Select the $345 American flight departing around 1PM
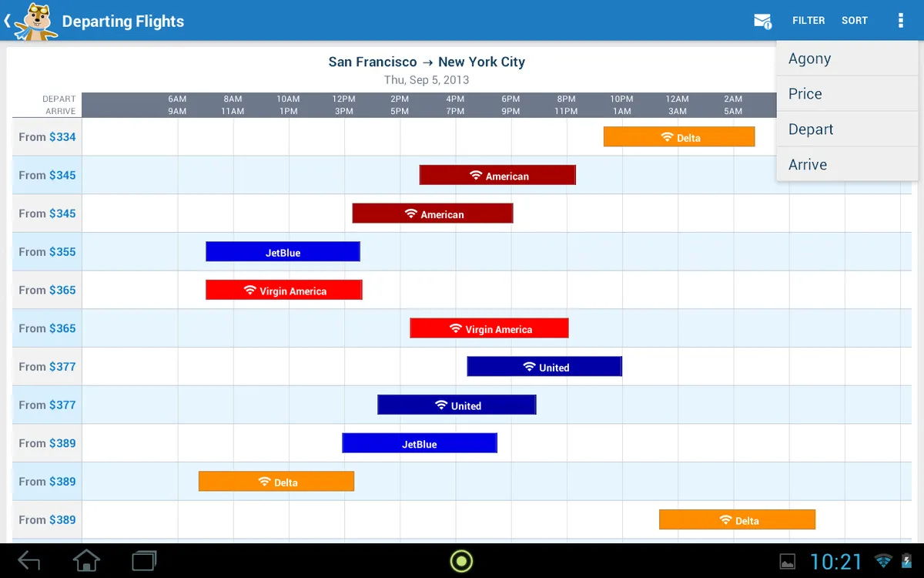This screenshot has width=924, height=578. [x=433, y=213]
